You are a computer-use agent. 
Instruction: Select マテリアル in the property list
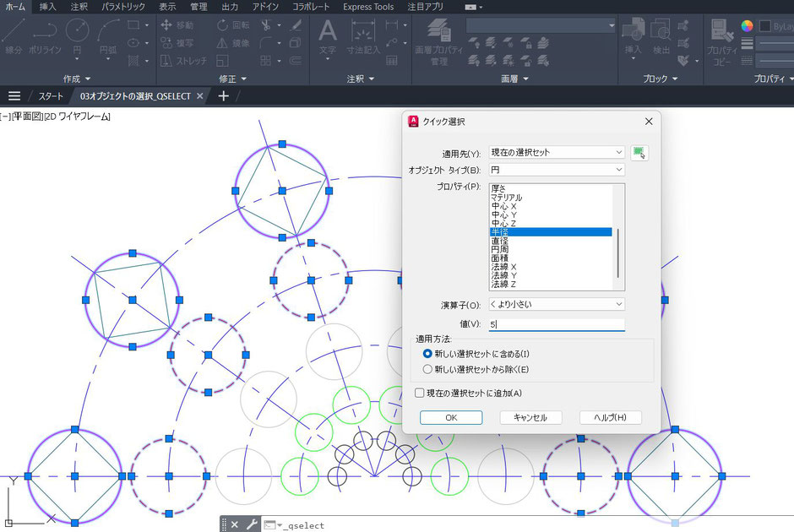pyautogui.click(x=506, y=198)
